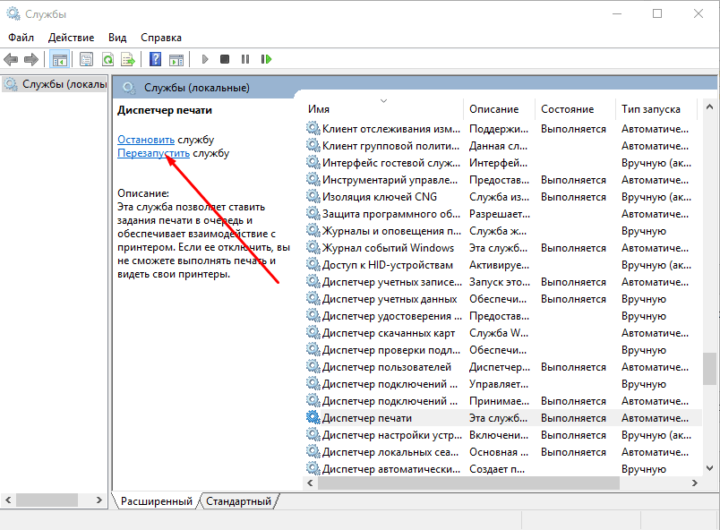Click the Остановить service link
Viewport: 720px width, 530px height.
146,139
